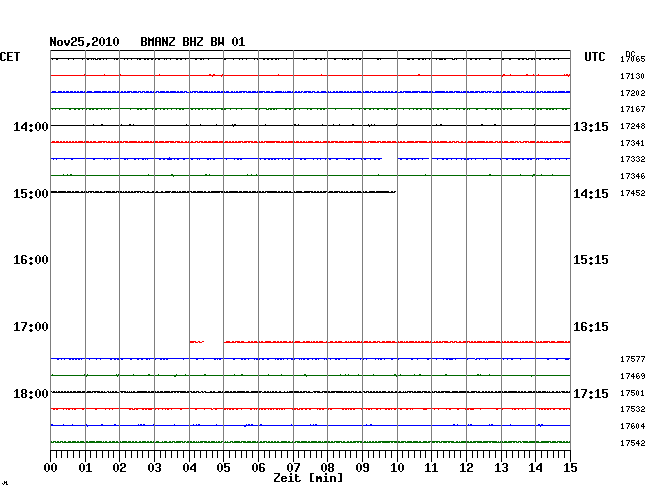Click the amplitude value "17532"

pyautogui.click(x=633, y=409)
